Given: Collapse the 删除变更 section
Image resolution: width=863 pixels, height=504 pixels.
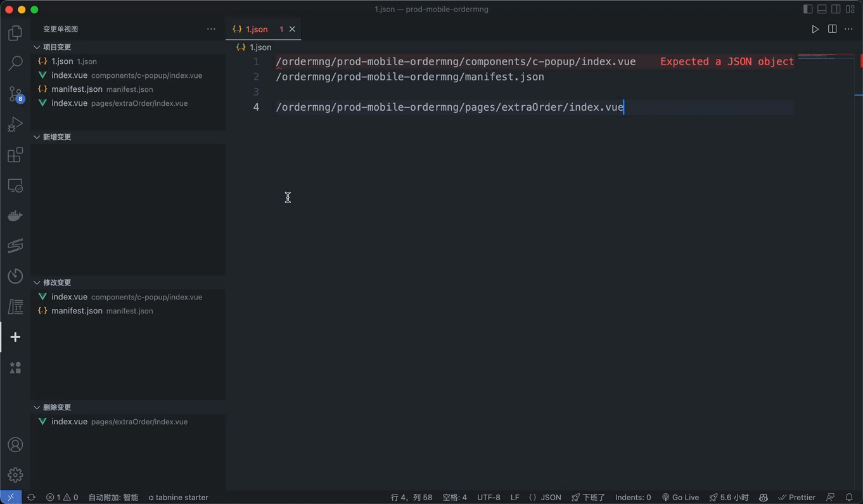Looking at the screenshot, I should pos(128,407).
